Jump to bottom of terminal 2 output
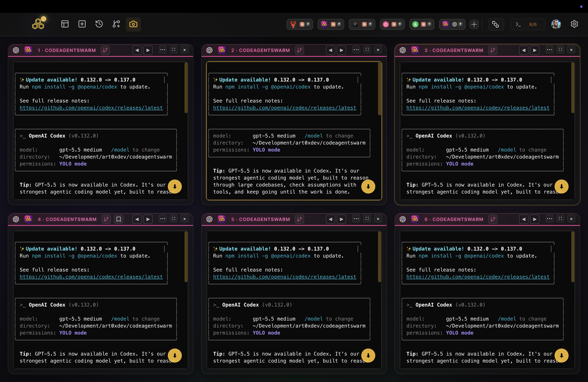588x382 pixels. [x=368, y=187]
